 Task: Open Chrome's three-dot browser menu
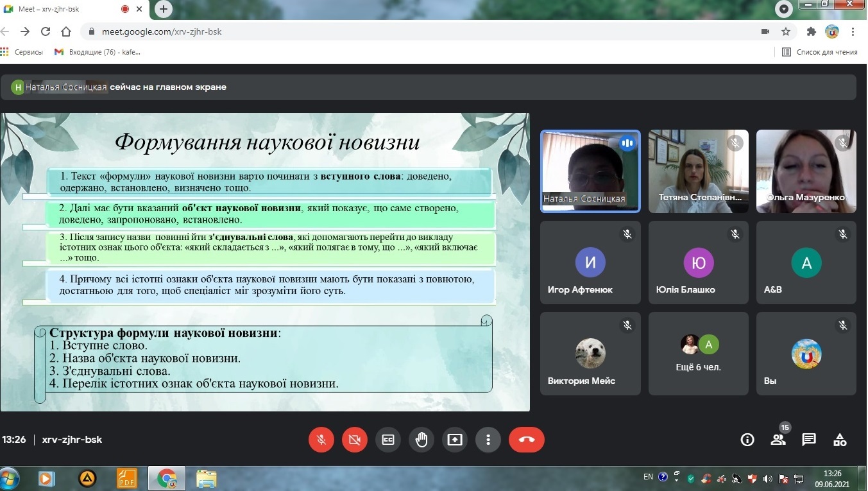pos(853,31)
